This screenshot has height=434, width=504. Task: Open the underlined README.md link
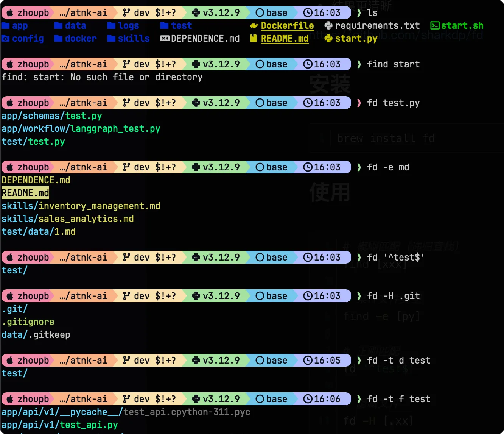coord(285,38)
